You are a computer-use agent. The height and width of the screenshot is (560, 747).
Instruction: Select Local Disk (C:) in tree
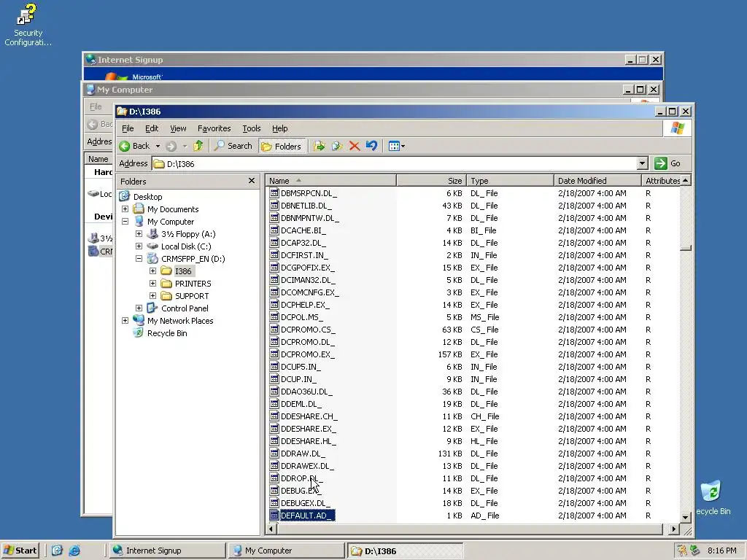click(186, 246)
